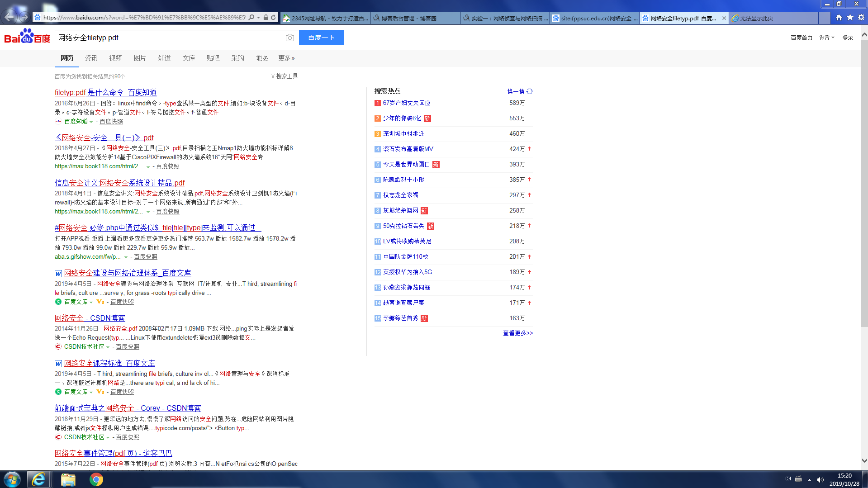This screenshot has height=488, width=868.
Task: Expand the 设置 settings dropdown
Action: tap(826, 38)
